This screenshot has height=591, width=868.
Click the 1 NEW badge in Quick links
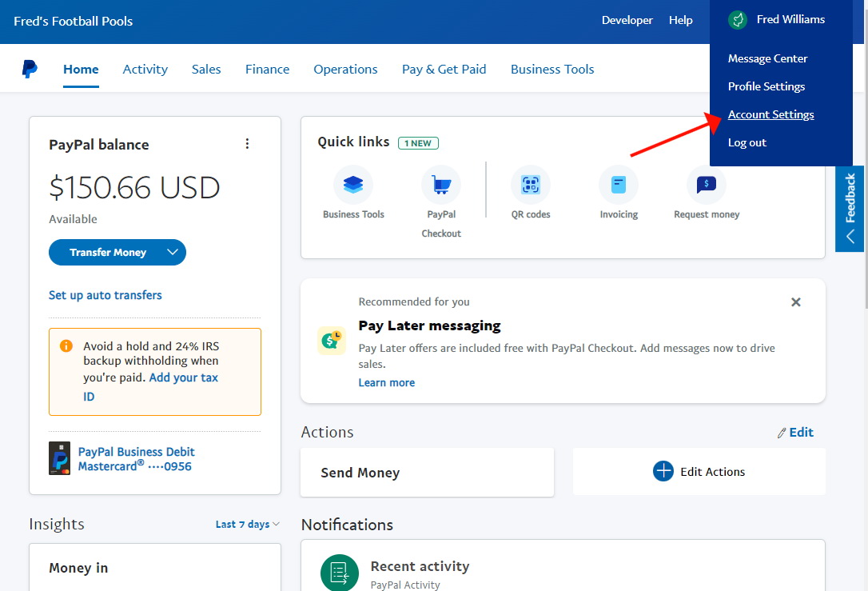point(418,143)
